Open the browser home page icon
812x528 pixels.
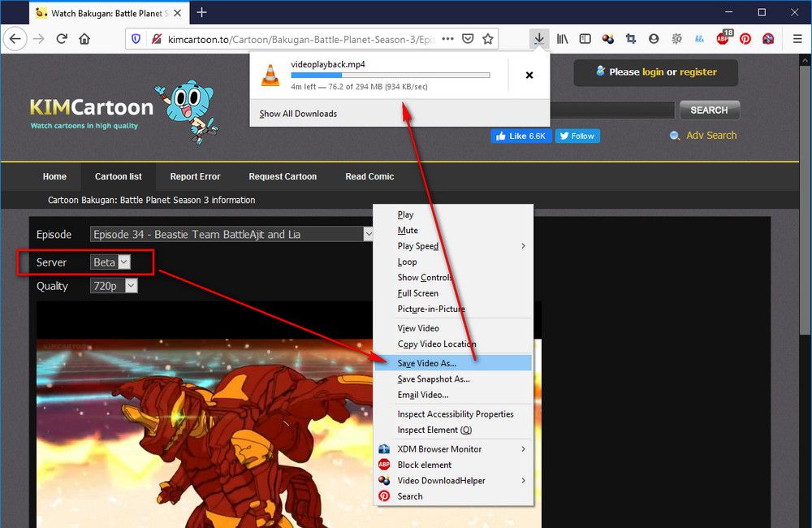(x=84, y=39)
